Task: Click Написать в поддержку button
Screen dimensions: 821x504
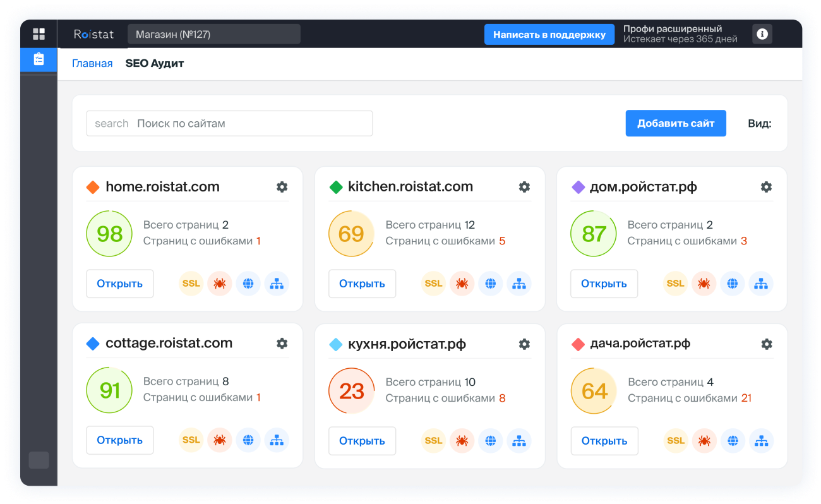Action: click(x=549, y=35)
